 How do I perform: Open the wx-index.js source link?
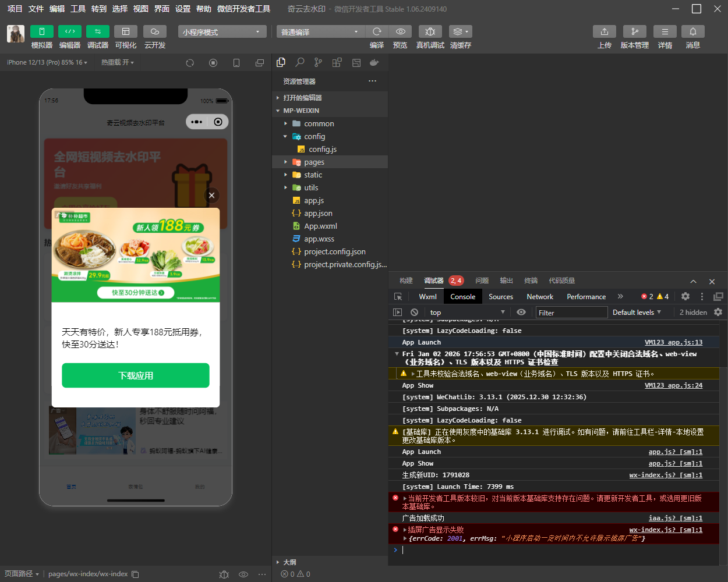click(666, 475)
